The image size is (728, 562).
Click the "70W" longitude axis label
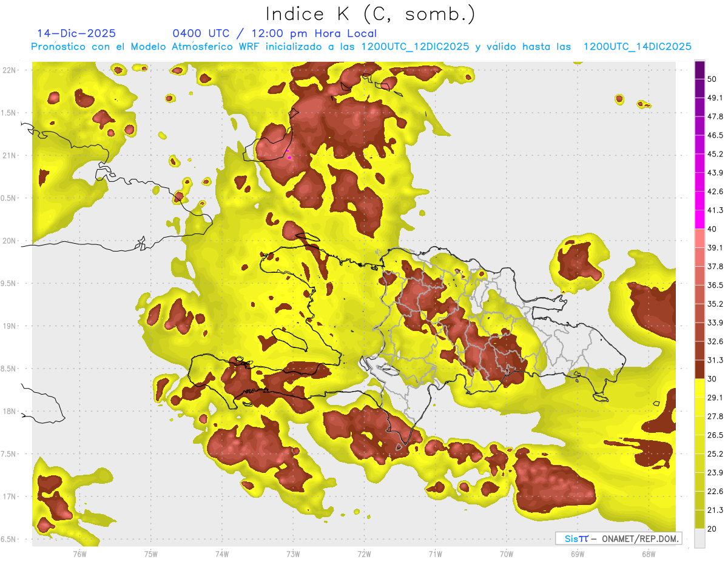(507, 554)
